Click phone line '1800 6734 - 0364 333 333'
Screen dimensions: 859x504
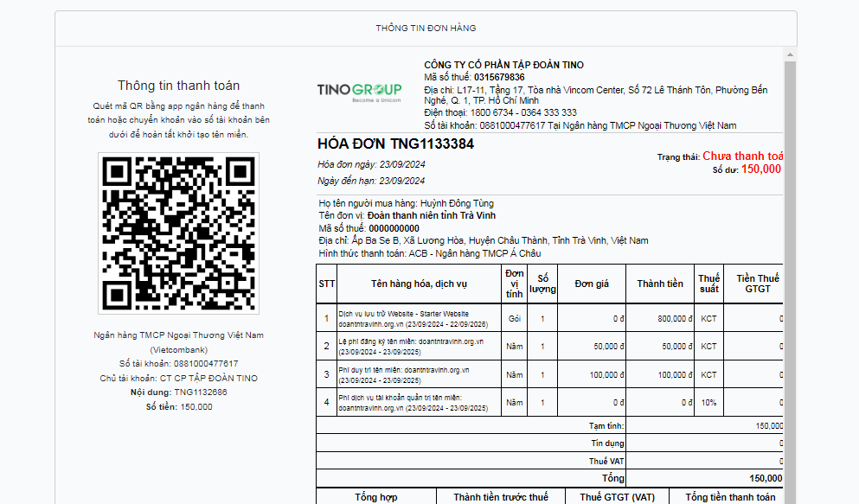(x=523, y=112)
